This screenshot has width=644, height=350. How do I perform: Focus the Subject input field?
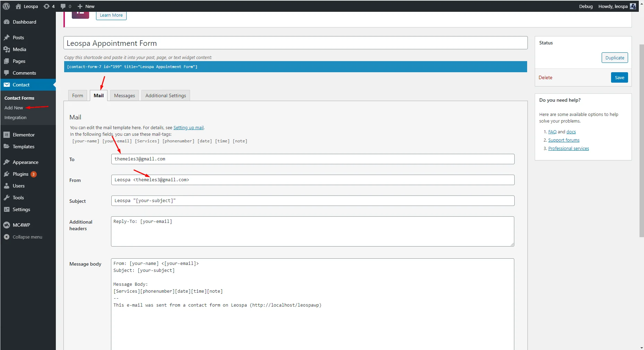point(312,201)
